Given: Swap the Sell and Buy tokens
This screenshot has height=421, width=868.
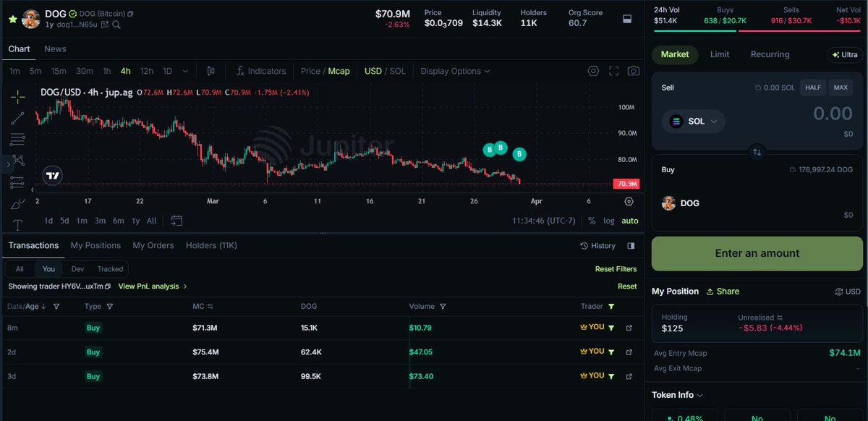Looking at the screenshot, I should tap(757, 152).
